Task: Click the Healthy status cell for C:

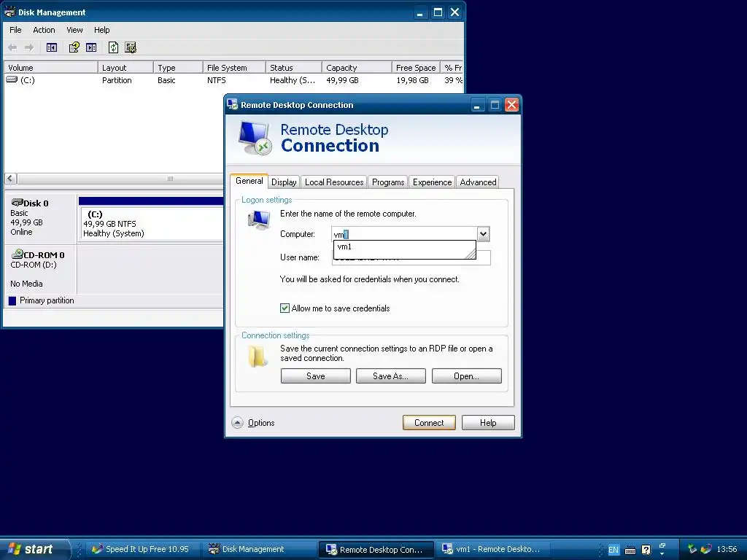Action: 293,80
